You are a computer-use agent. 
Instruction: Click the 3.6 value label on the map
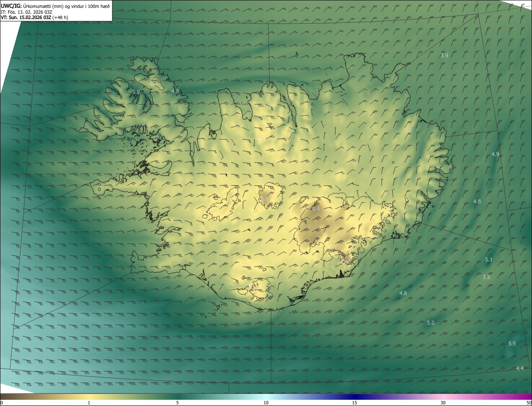[x=486, y=277]
